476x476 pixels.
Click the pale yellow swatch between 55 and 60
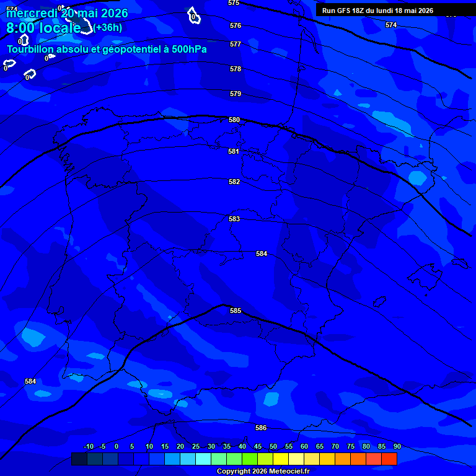click(x=296, y=459)
